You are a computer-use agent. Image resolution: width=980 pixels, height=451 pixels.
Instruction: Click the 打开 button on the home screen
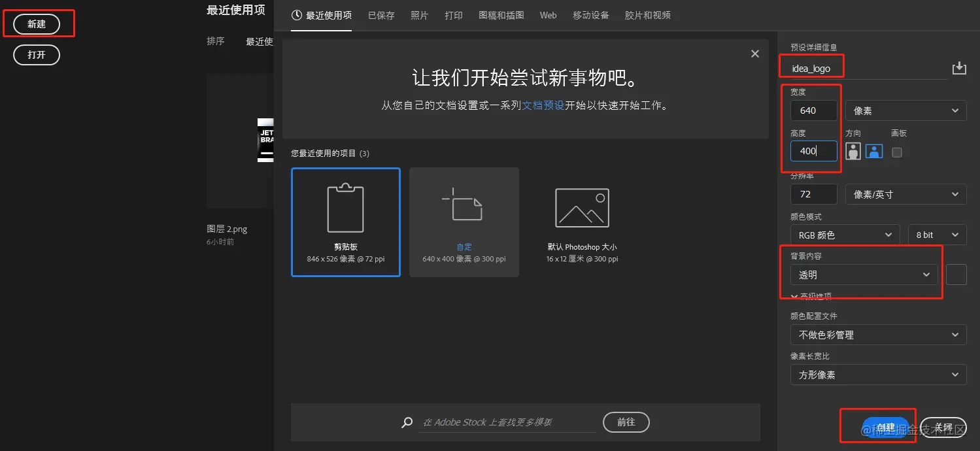pos(37,55)
